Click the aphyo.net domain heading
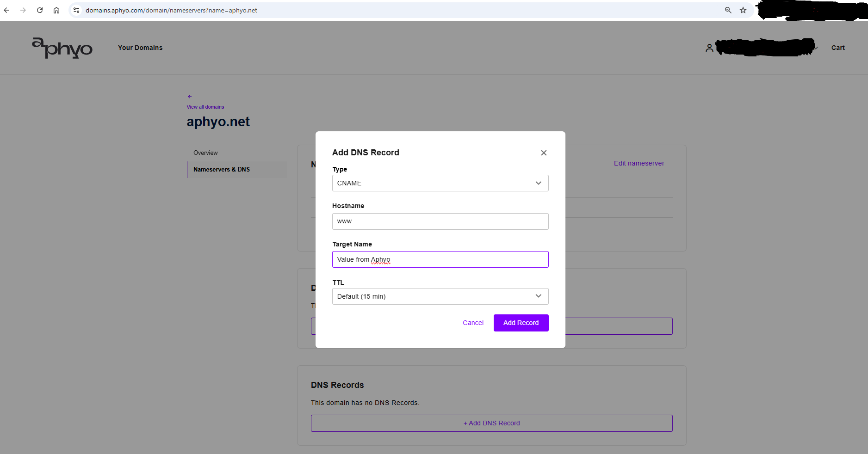868x454 pixels. (218, 122)
